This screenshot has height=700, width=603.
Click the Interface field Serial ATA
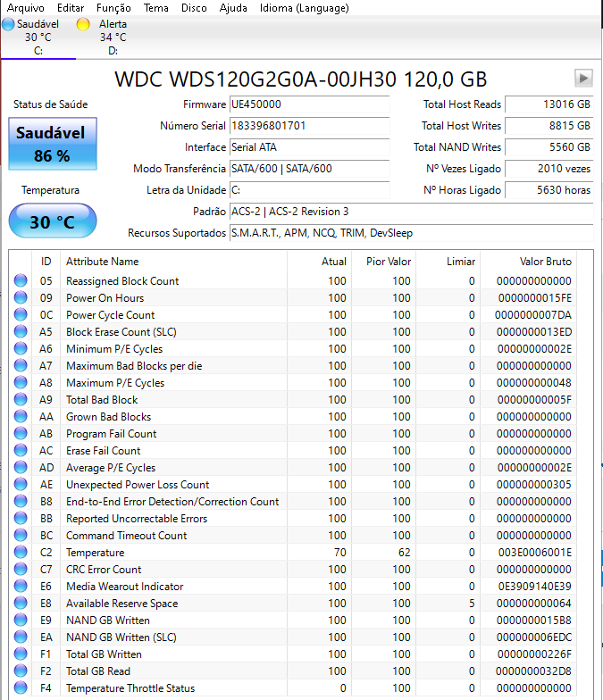(x=309, y=147)
